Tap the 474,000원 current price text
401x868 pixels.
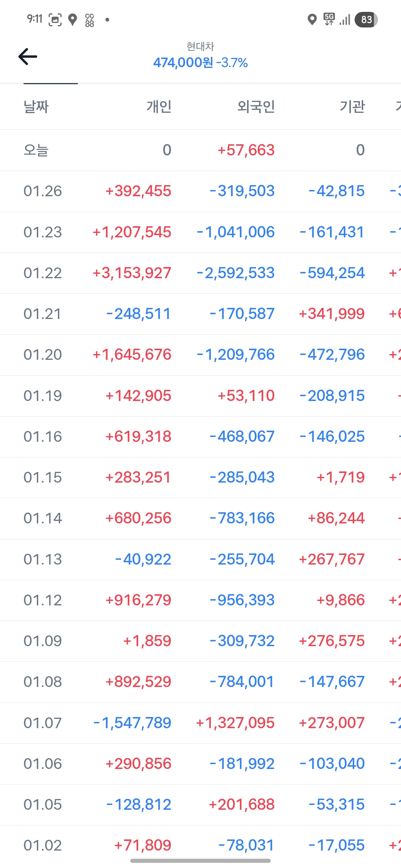tap(183, 63)
